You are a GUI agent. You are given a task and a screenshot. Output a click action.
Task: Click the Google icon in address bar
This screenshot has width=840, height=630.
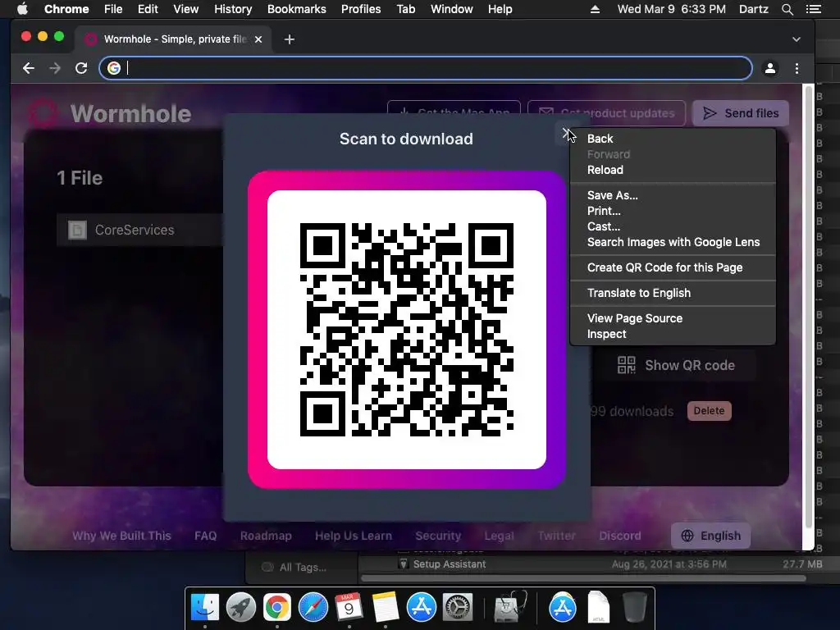pos(113,68)
